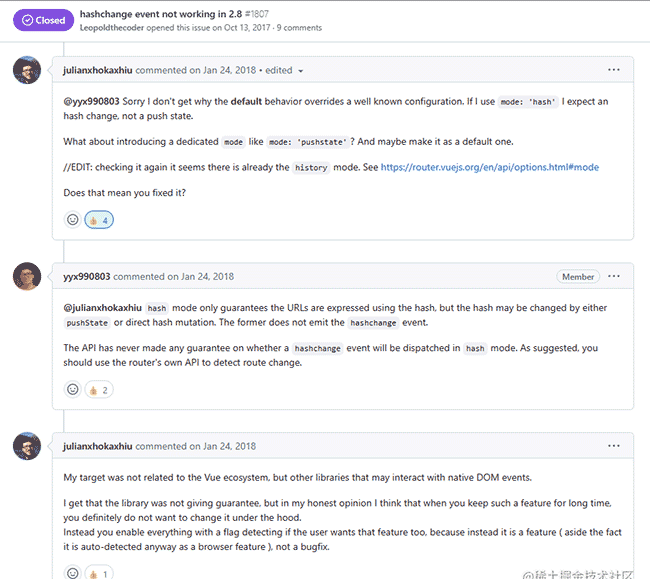Image resolution: width=650 pixels, height=579 pixels.
Task: Open yyx990803 profile from comment header
Action: (x=87, y=276)
